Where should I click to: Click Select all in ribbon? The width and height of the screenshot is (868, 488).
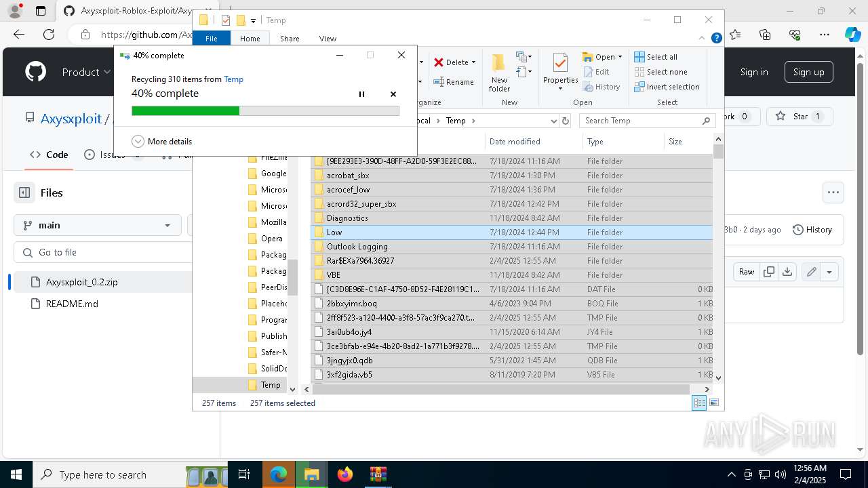point(656,57)
